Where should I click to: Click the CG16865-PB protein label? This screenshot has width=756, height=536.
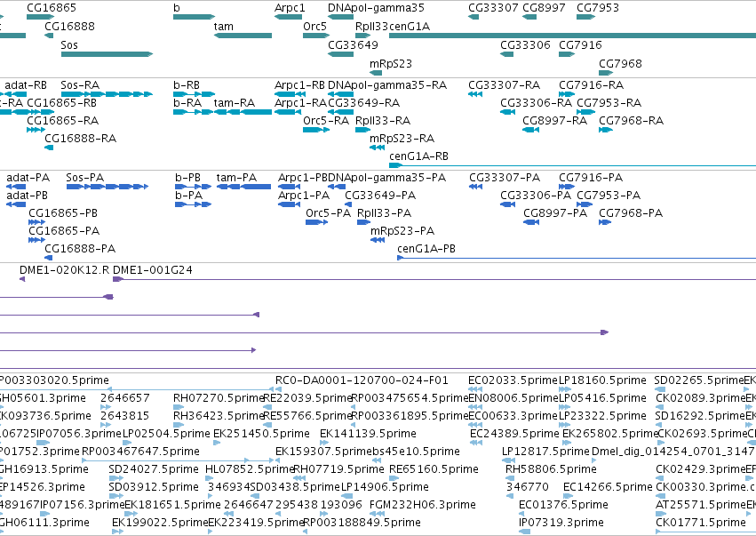(63, 213)
